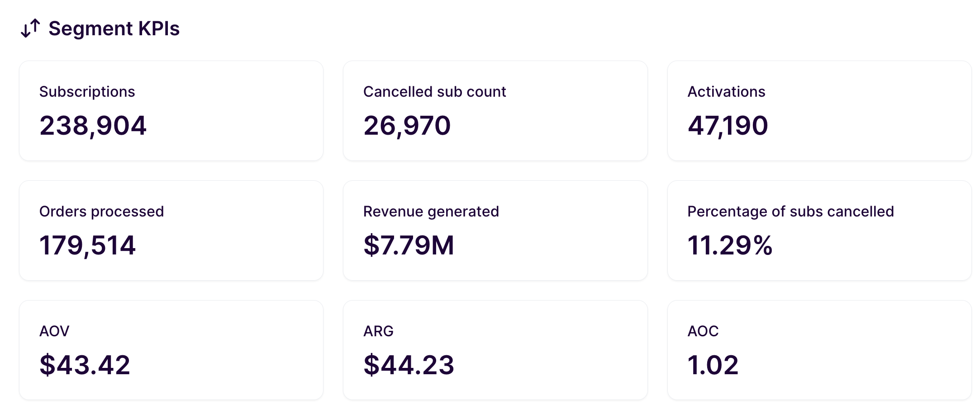Click the 238,904 subscriptions value
The height and width of the screenshot is (414, 980).
pos(93,126)
